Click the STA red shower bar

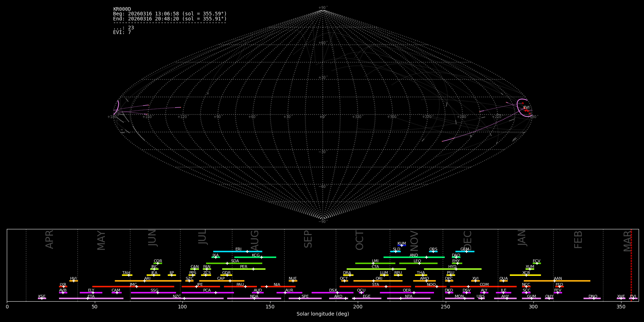click(375, 287)
